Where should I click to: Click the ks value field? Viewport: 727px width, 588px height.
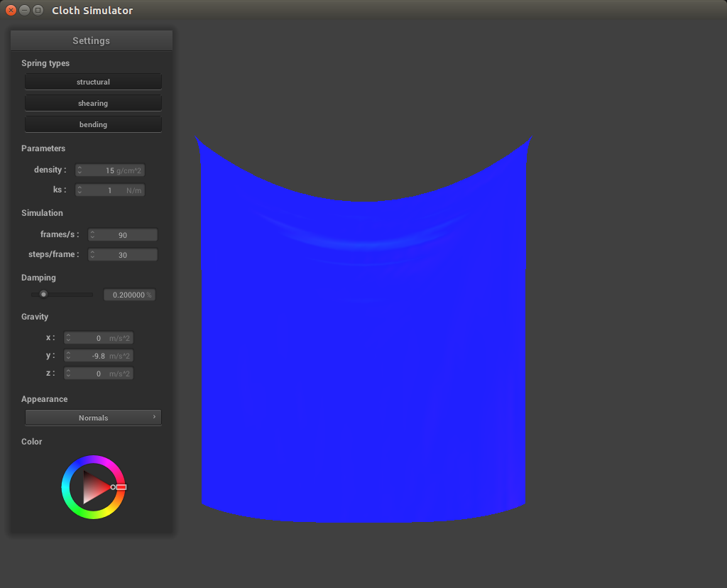(110, 190)
